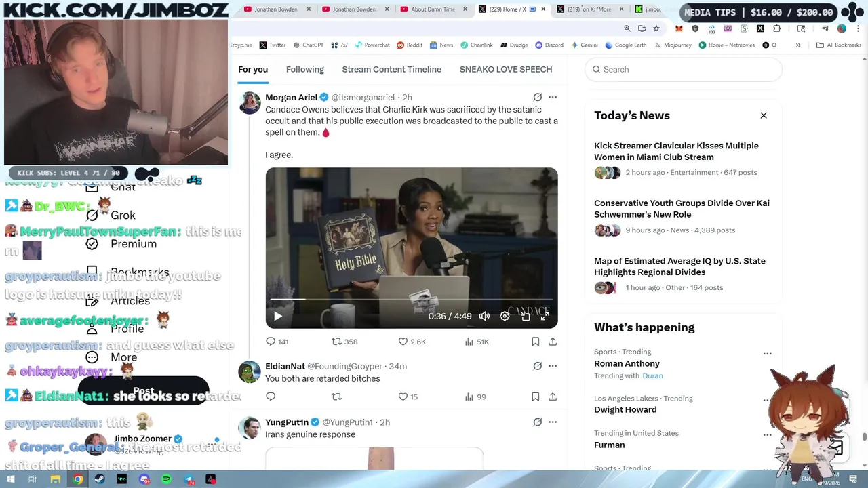Image resolution: width=868 pixels, height=488 pixels.
Task: Open the Chrome extensions puzzle menu
Action: [x=776, y=28]
